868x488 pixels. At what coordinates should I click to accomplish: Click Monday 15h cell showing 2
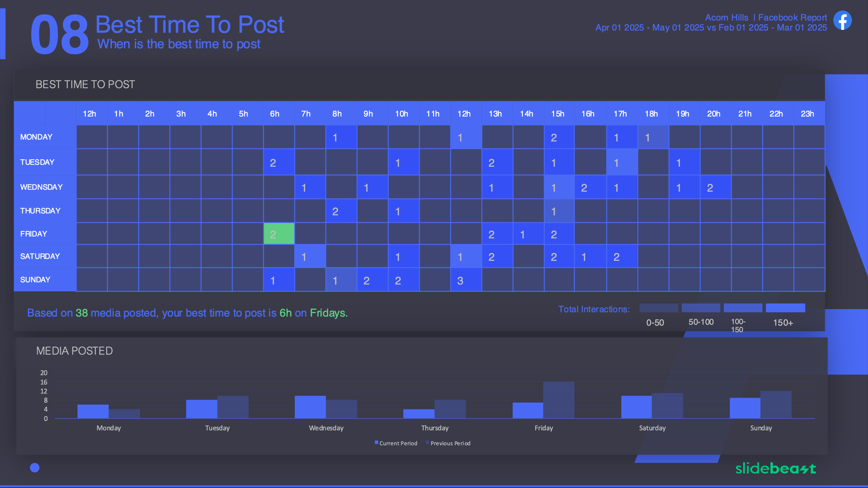(559, 137)
